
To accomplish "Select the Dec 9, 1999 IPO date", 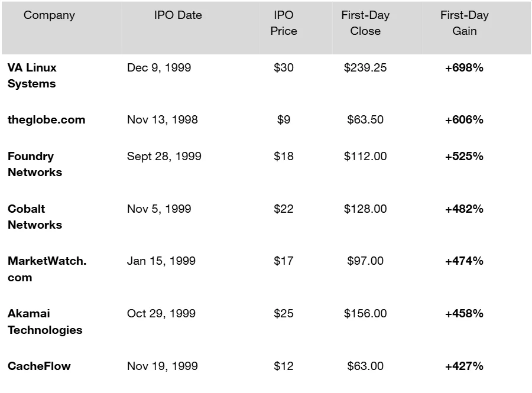I will point(159,67).
